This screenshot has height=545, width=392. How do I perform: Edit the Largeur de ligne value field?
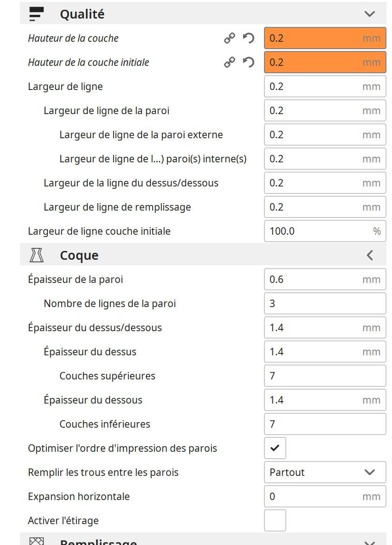(x=325, y=86)
